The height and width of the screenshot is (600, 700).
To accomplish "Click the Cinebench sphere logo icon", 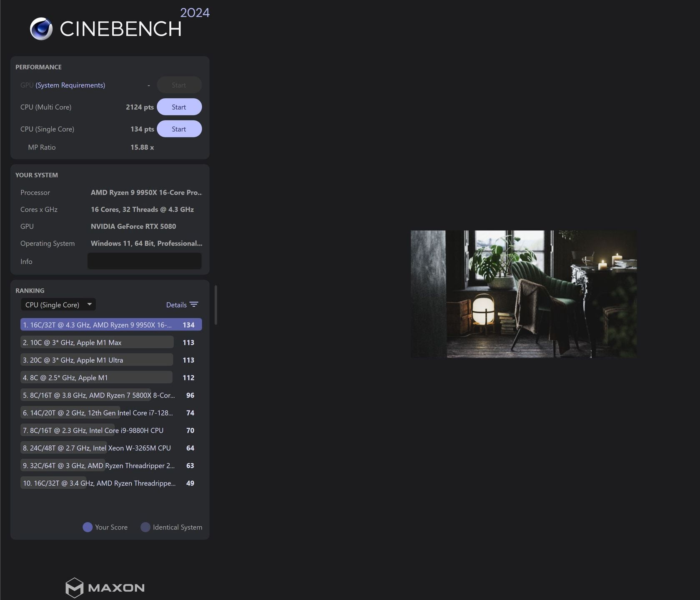I will pos(41,29).
